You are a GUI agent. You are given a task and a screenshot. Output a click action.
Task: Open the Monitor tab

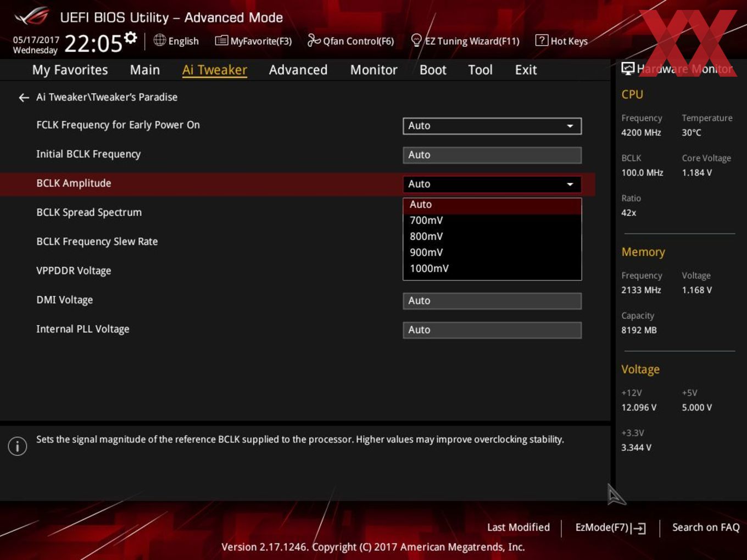374,70
